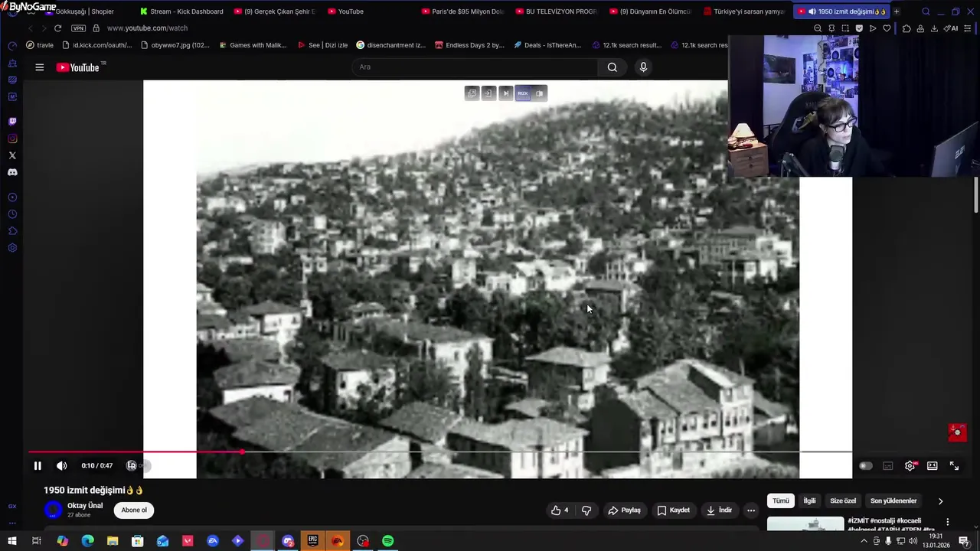Viewport: 980px width, 551px height.
Task: Open X (Twitter) in the browser sidebar
Action: click(12, 155)
